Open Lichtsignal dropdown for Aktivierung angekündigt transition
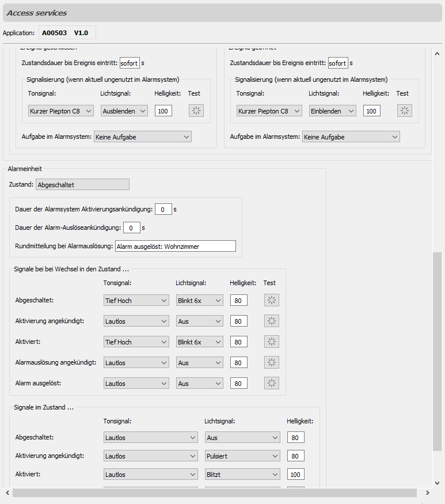This screenshot has height=504, width=445. [200, 321]
